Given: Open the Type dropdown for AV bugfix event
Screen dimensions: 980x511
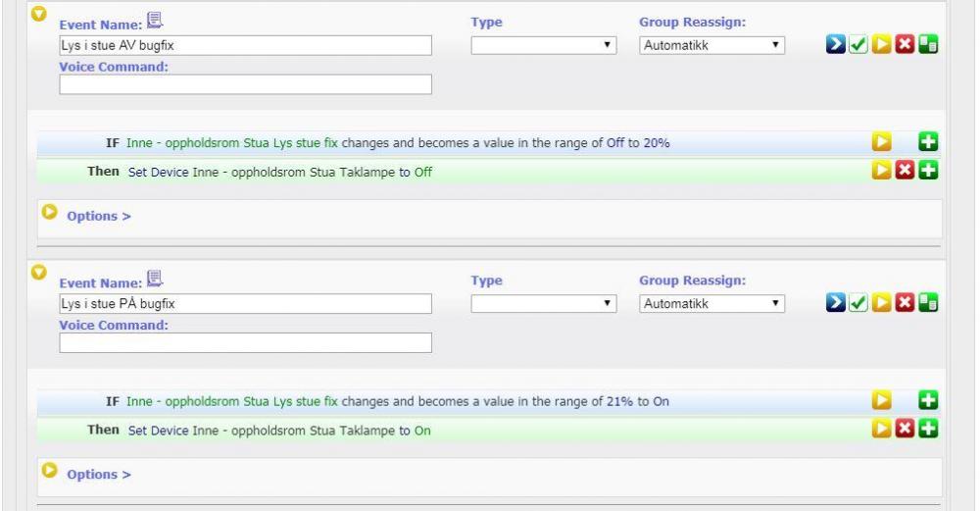Looking at the screenshot, I should (x=544, y=46).
